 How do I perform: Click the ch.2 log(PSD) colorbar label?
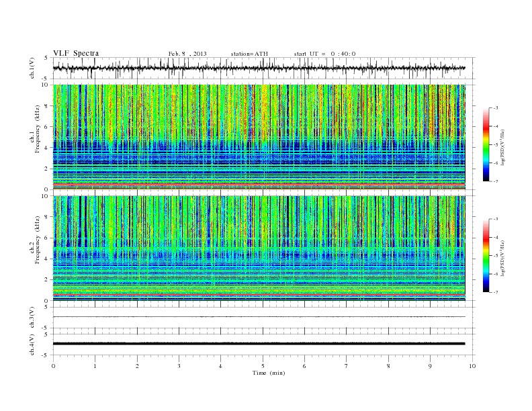502,258
